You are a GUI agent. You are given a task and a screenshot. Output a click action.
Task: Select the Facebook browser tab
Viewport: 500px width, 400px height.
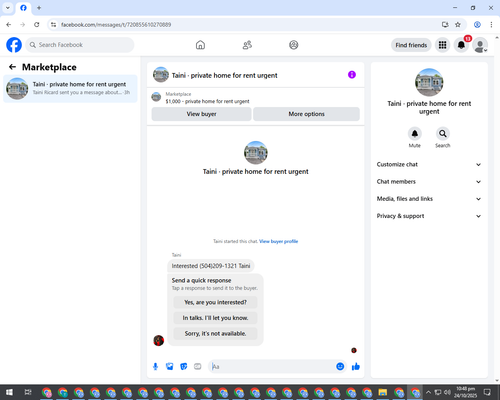(23, 8)
